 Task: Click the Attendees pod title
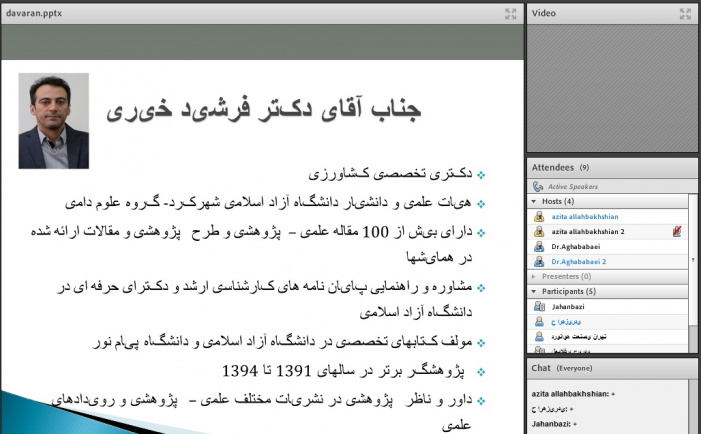click(553, 167)
